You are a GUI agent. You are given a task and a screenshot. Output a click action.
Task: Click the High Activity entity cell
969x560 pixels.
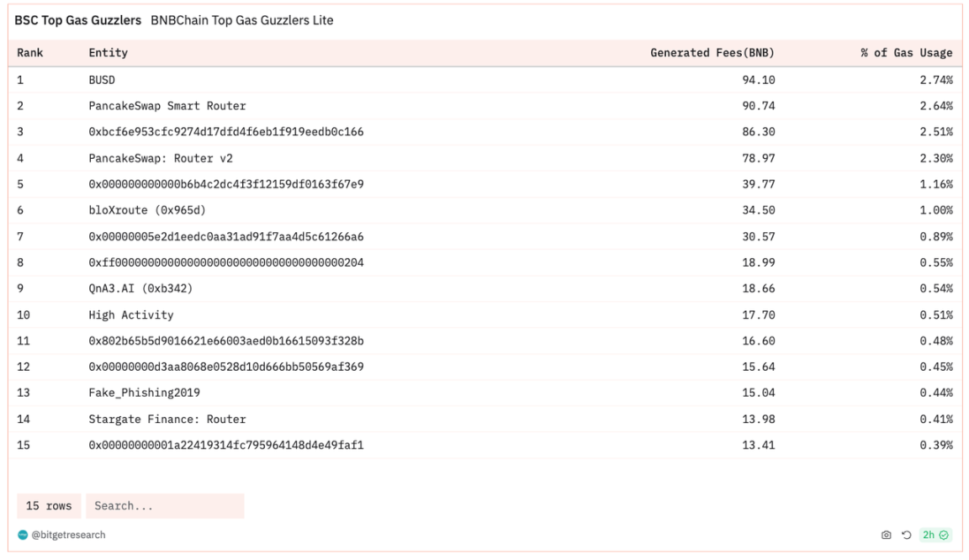click(130, 314)
